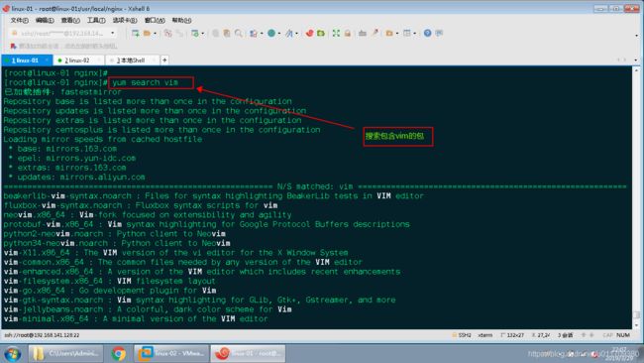
Task: Close the linux-02 tab
Action: pyautogui.click(x=98, y=60)
